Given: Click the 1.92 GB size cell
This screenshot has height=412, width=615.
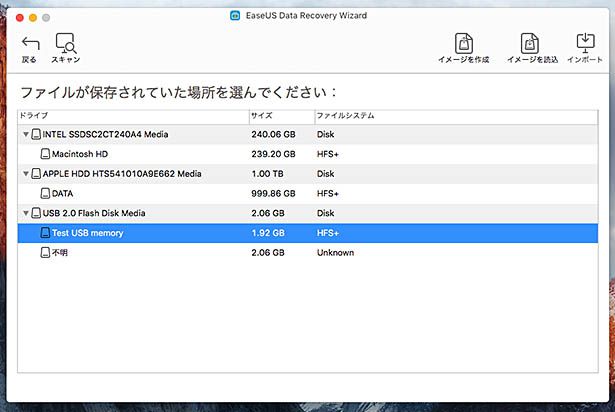Looking at the screenshot, I should (268, 233).
